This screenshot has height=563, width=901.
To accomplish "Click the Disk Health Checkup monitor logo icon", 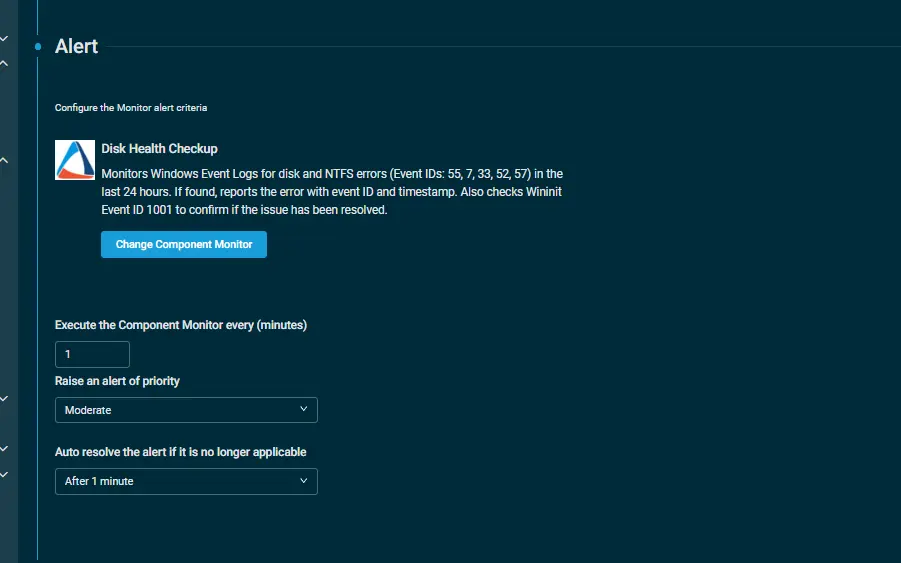I will click(75, 160).
